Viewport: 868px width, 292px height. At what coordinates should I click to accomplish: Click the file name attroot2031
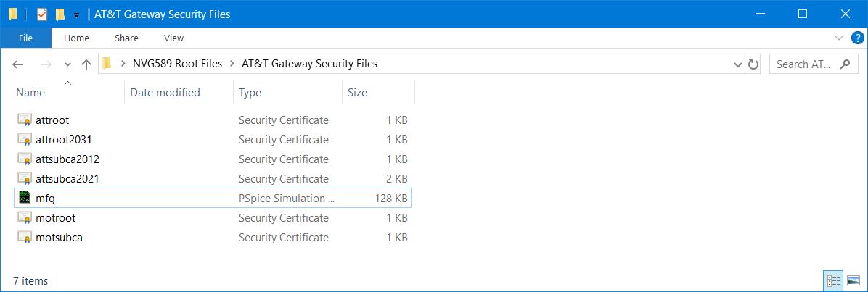click(x=64, y=139)
